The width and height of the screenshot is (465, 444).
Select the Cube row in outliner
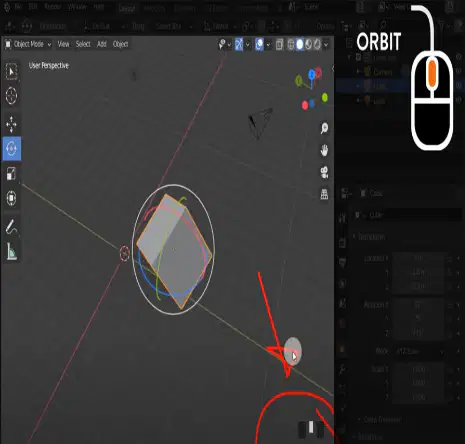click(400, 86)
